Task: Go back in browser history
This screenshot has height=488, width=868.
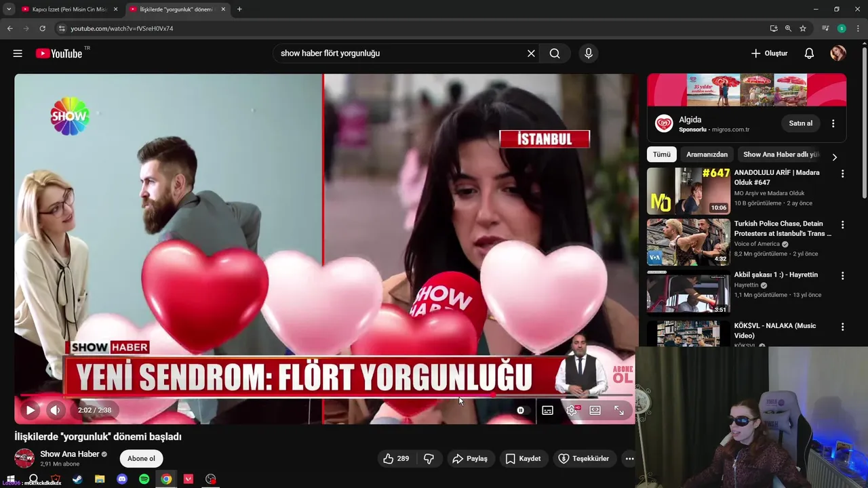Action: (x=9, y=28)
